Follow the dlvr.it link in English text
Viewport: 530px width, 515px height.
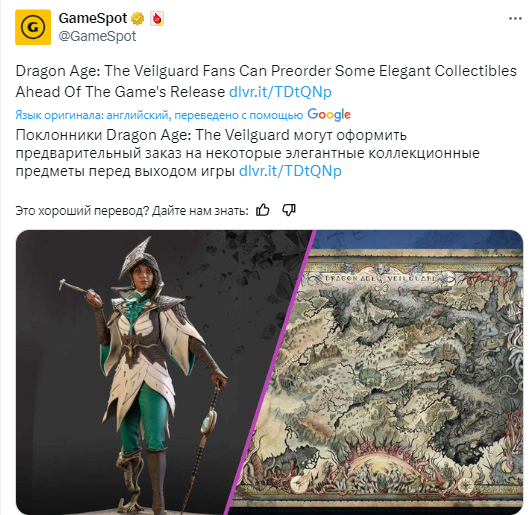pyautogui.click(x=280, y=92)
